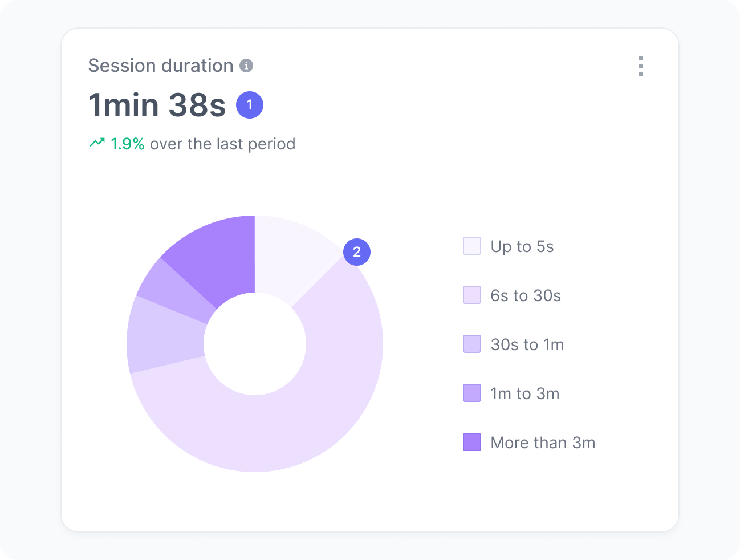Click the info icon next to Session duration

tap(246, 66)
